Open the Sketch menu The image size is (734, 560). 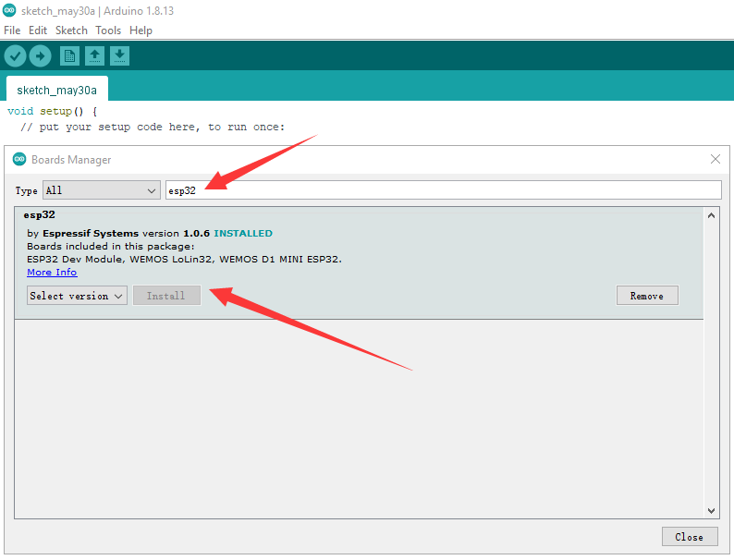[71, 30]
